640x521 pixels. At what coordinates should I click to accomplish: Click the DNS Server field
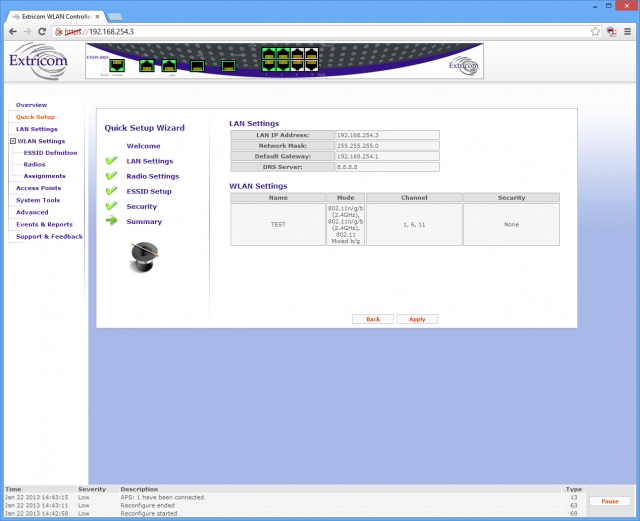tap(387, 167)
